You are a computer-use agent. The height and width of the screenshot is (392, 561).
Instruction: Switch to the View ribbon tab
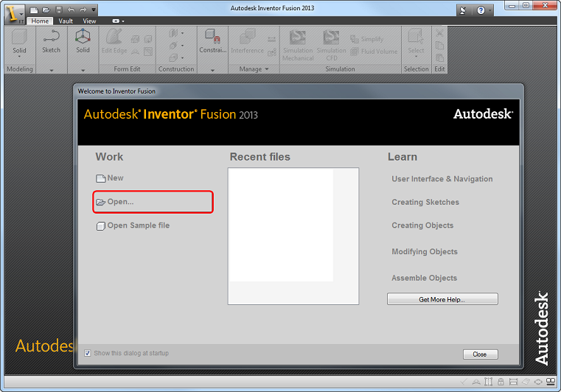coord(89,21)
